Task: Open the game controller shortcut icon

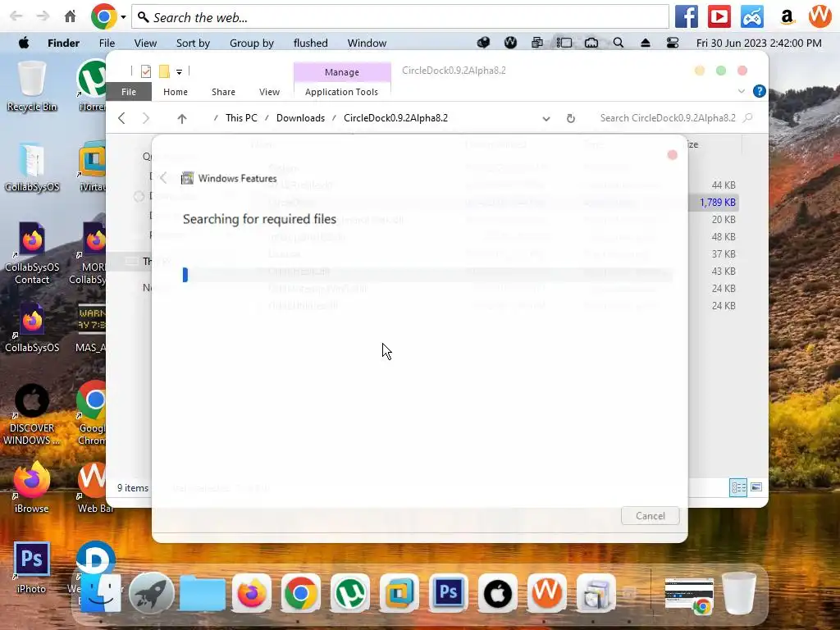Action: pyautogui.click(x=752, y=16)
